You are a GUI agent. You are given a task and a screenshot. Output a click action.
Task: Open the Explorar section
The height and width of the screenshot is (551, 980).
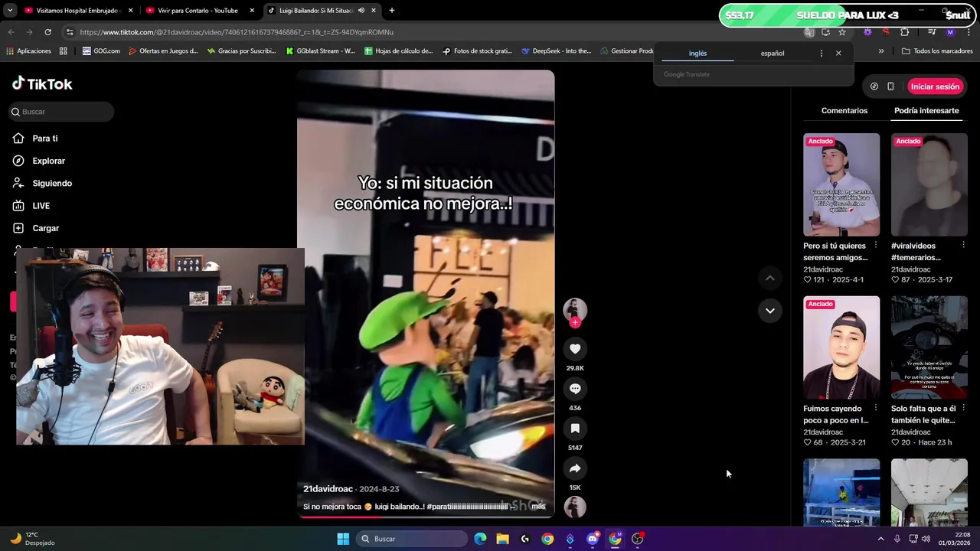(39, 161)
